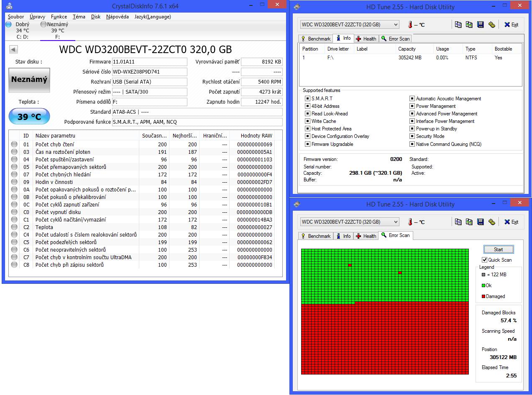Click red Damaged legend swatch

(x=483, y=296)
